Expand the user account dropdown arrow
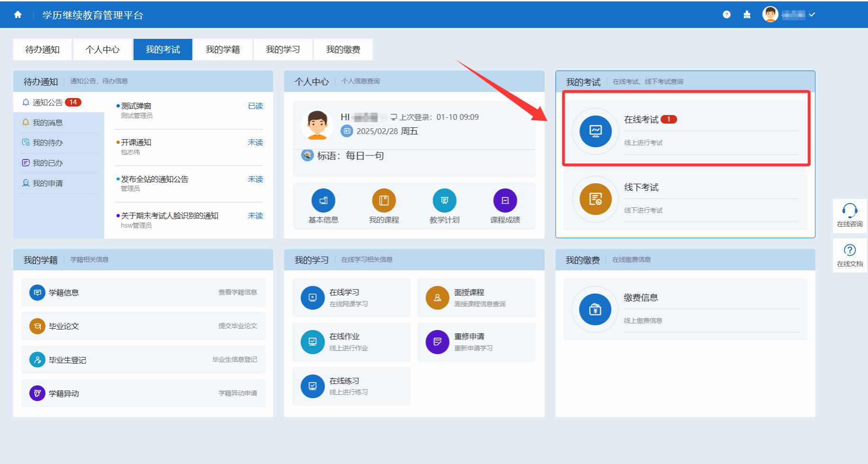 point(812,15)
